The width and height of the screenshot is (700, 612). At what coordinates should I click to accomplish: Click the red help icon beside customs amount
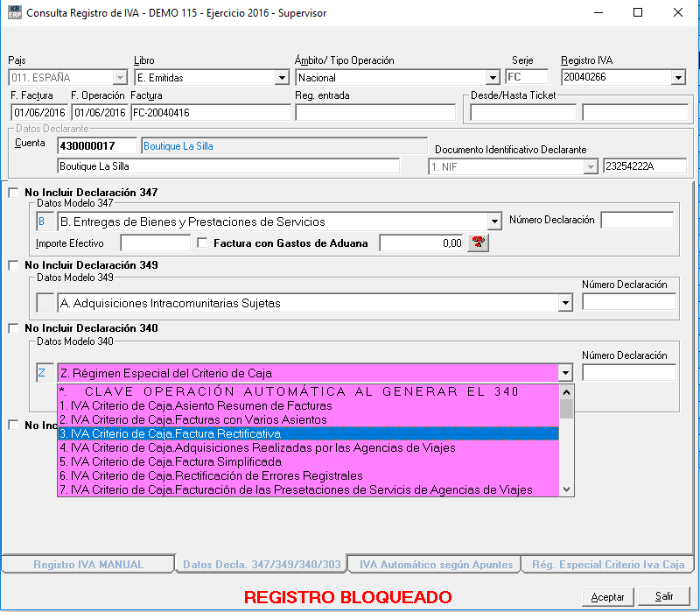pos(479,243)
